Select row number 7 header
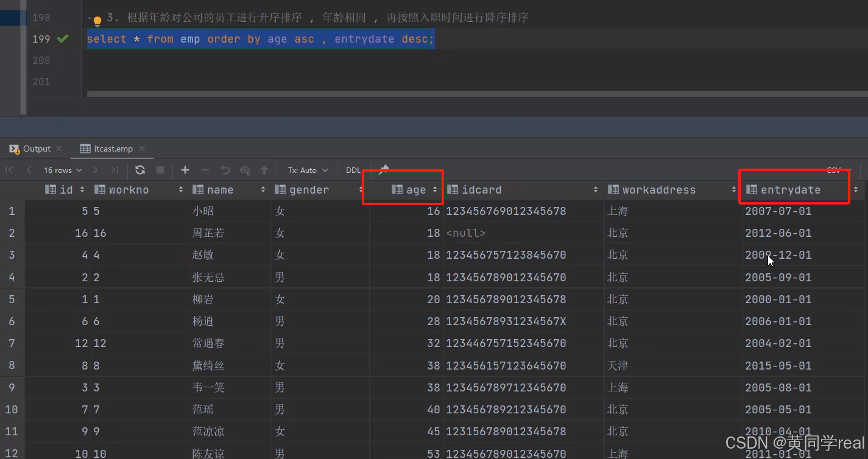 tap(12, 343)
